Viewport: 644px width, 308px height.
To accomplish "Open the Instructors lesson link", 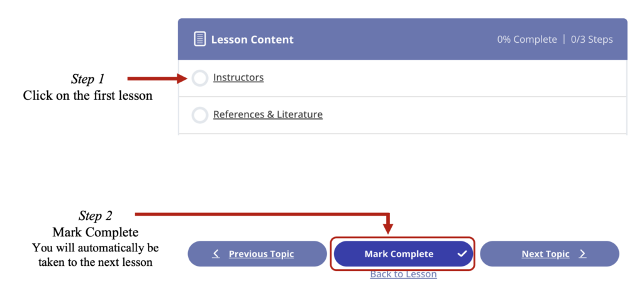I will (x=238, y=78).
